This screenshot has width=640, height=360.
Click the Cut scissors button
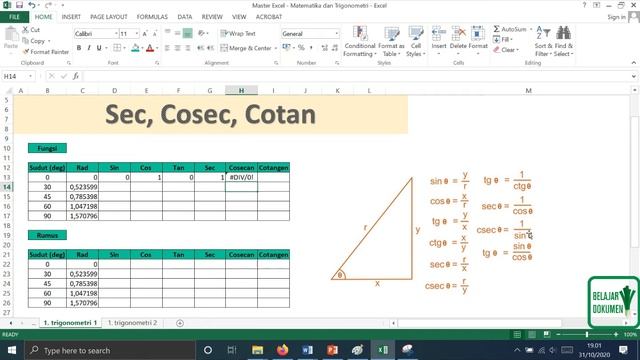coord(31,30)
